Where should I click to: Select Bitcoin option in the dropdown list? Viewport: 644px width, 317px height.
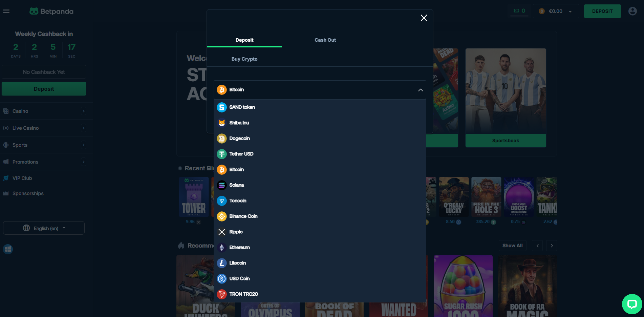click(x=320, y=170)
